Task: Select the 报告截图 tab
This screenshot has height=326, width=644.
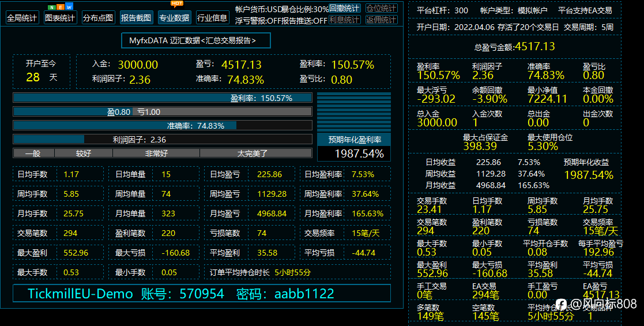Action: (137, 18)
